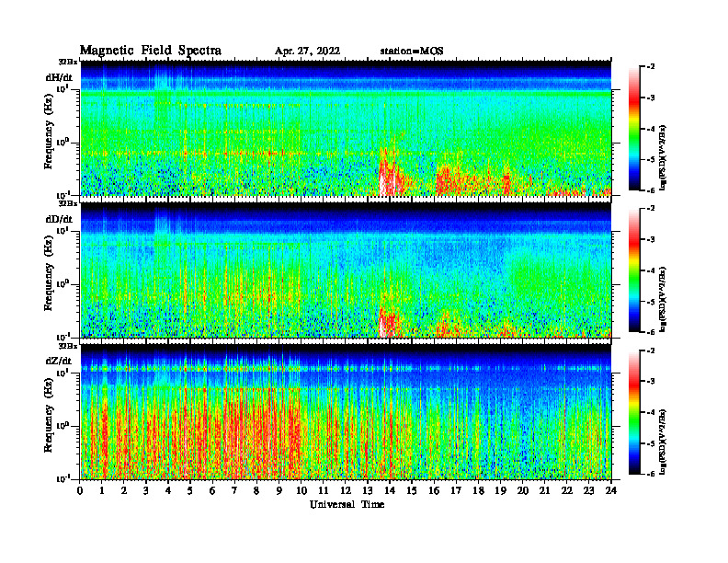Screen dimensions: 728x563
Task: Click hour 3 on the Universal Time axis
Action: pos(146,491)
